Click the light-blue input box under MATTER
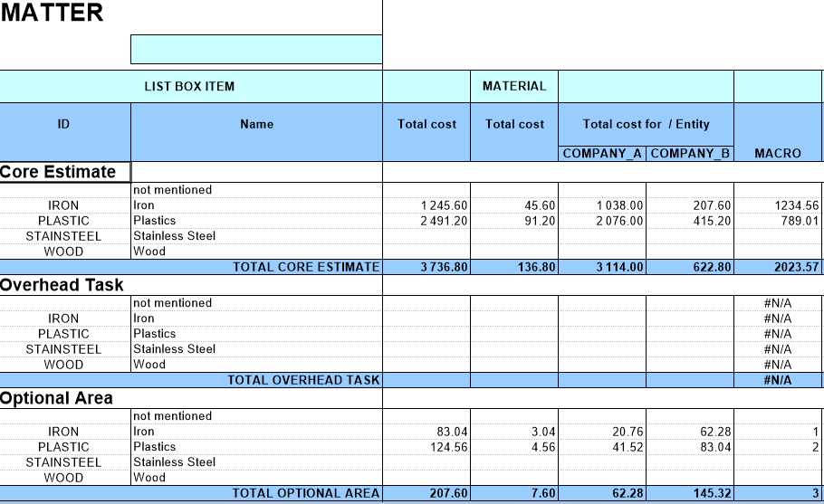The height and width of the screenshot is (504, 824). [x=256, y=50]
